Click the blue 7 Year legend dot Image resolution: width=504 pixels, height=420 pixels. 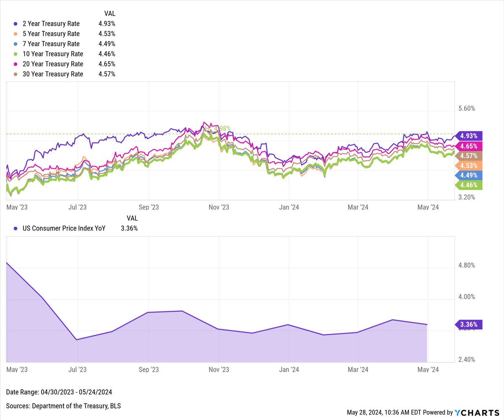16,44
